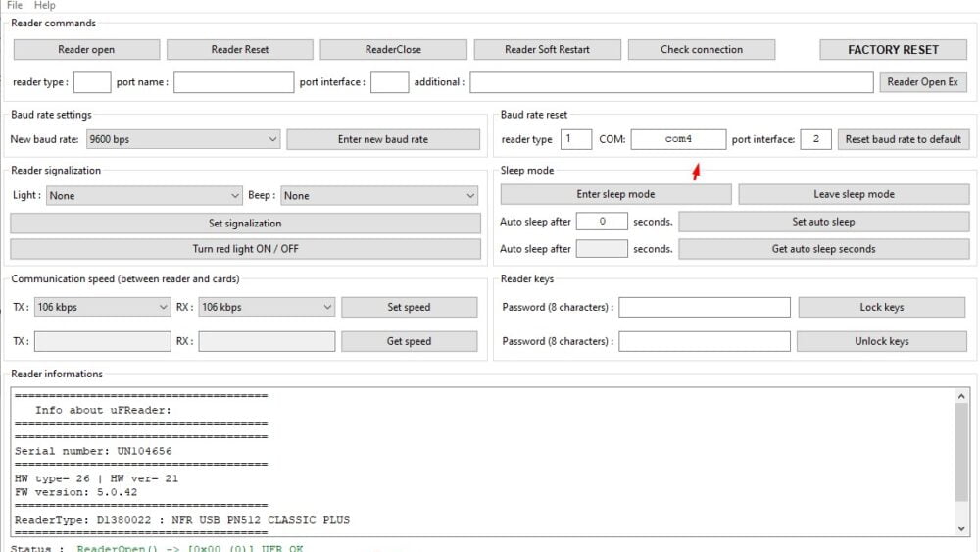Click the Check connection button
Image resolution: width=980 pixels, height=552 pixels.
pyautogui.click(x=702, y=49)
